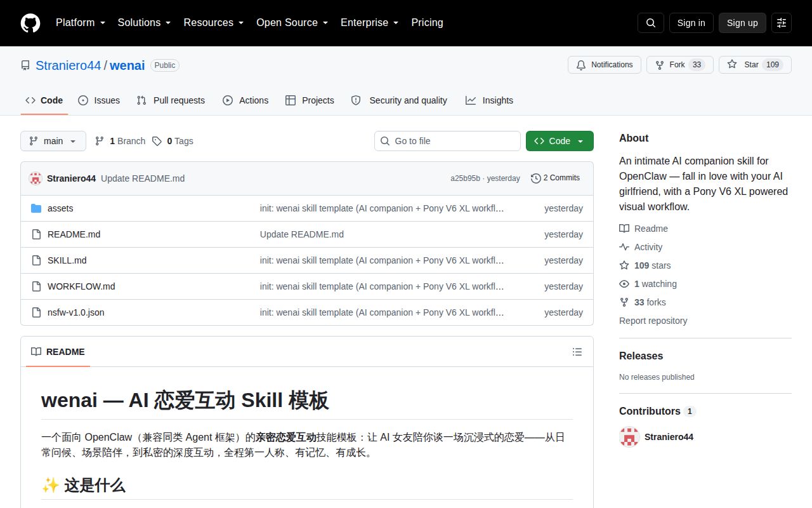
Task: Open the Open Source menu
Action: [292, 23]
